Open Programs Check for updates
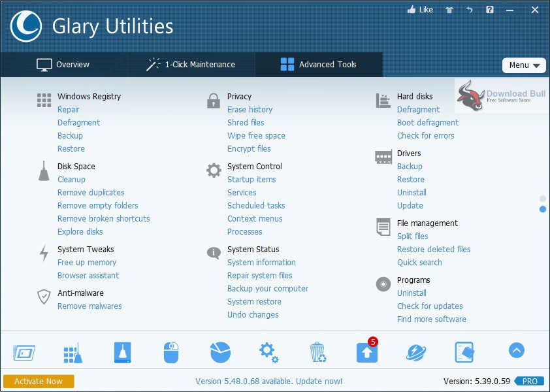 [x=430, y=306]
